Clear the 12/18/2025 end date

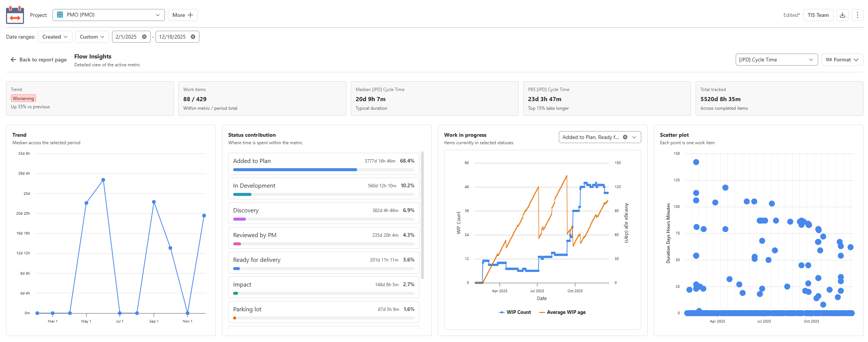pyautogui.click(x=193, y=37)
